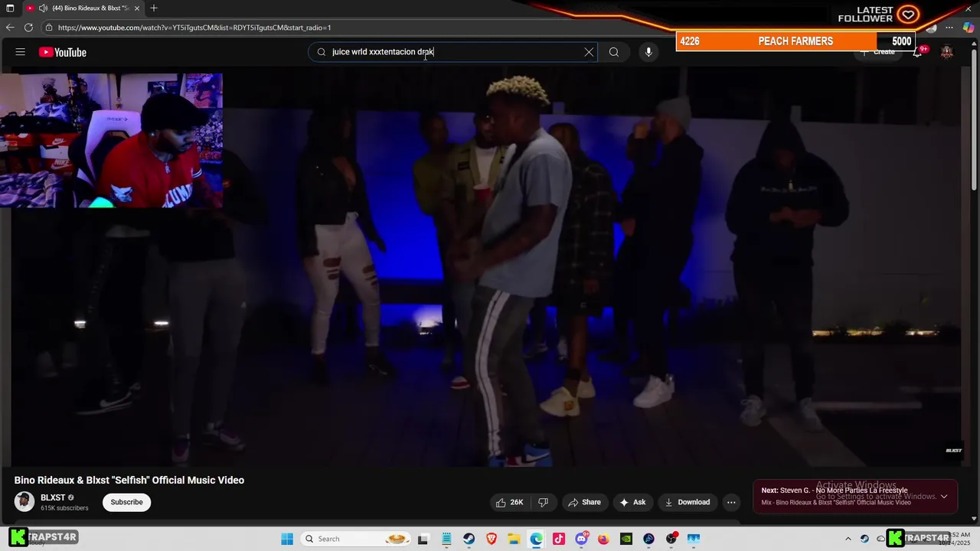Open BLXST channel name link
Viewport: 980px width, 551px height.
[53, 497]
